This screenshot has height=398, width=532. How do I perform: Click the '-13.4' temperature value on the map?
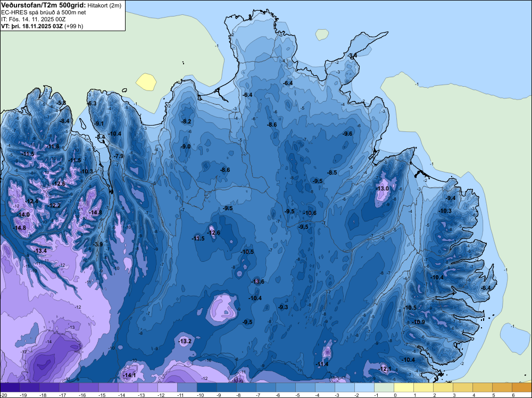click(40, 251)
